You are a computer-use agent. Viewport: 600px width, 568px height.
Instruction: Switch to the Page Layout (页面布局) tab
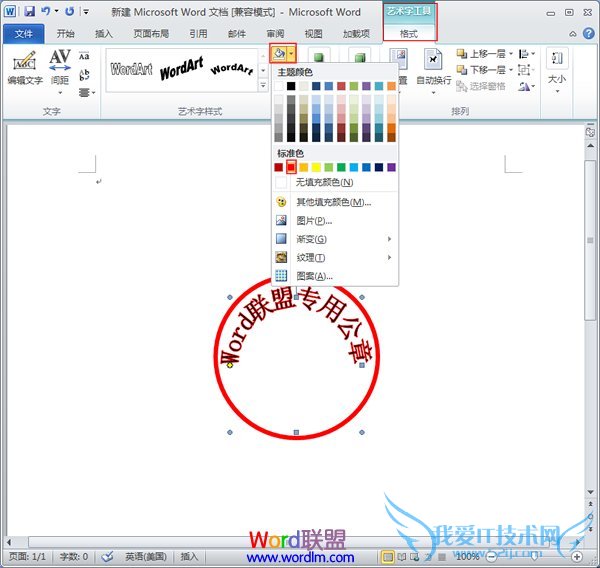pos(151,34)
